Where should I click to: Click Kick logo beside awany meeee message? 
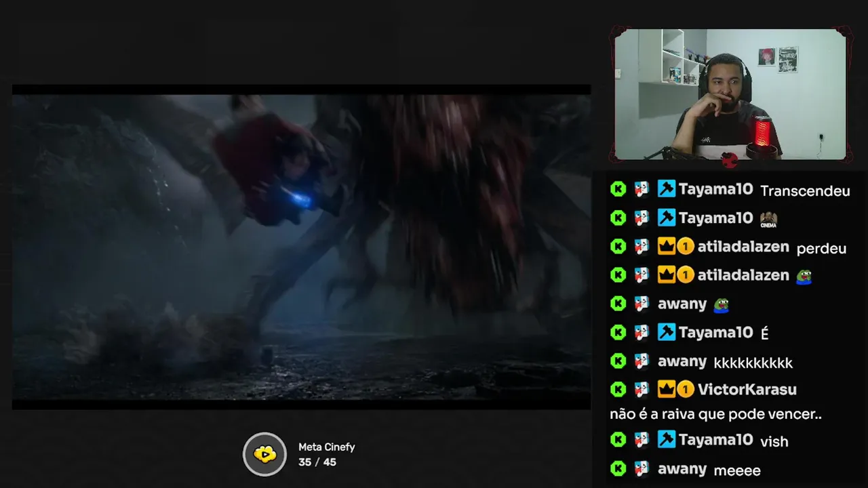(618, 468)
